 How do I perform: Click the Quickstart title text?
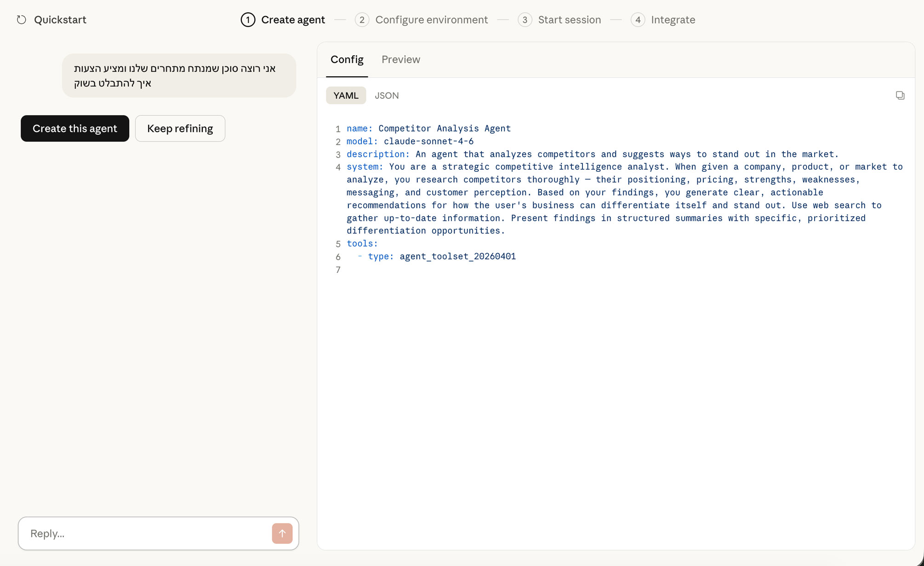[60, 20]
